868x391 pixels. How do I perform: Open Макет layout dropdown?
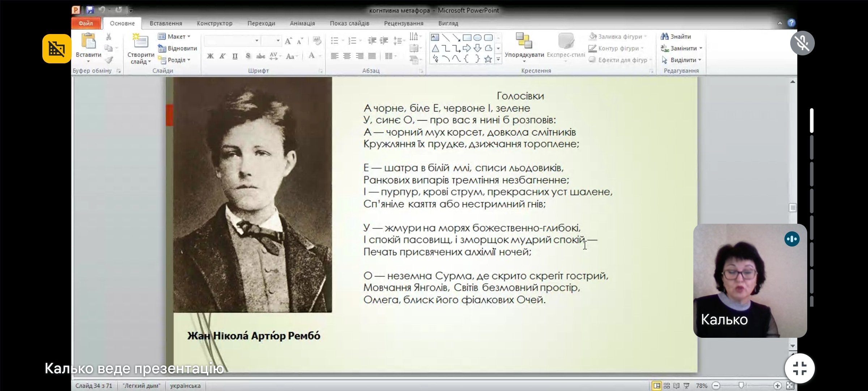pyautogui.click(x=174, y=37)
